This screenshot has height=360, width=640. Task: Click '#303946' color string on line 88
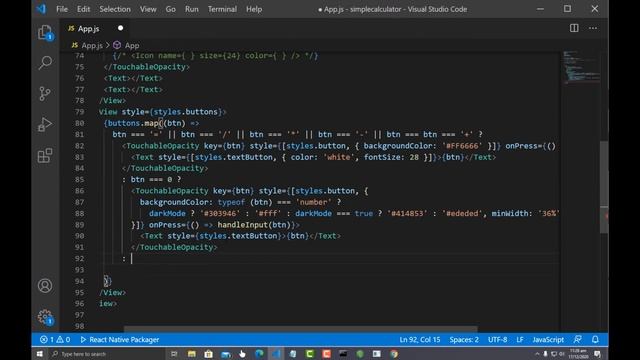tap(220, 213)
